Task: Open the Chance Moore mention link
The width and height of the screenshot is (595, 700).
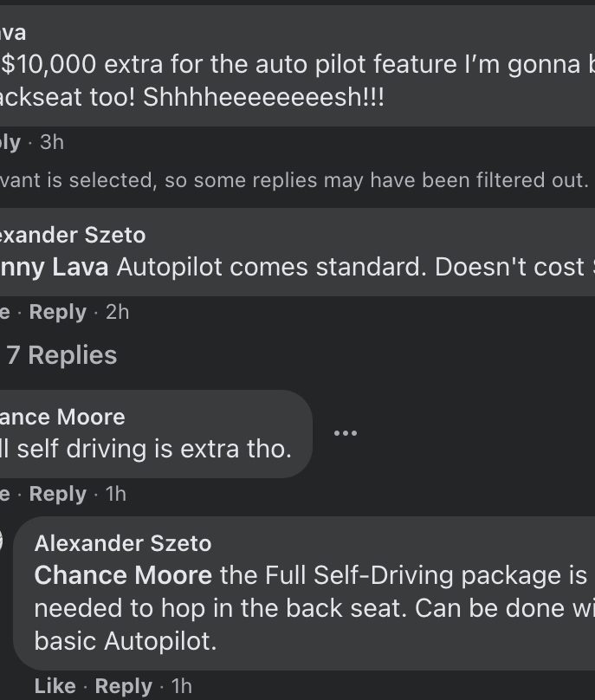Action: [123, 575]
